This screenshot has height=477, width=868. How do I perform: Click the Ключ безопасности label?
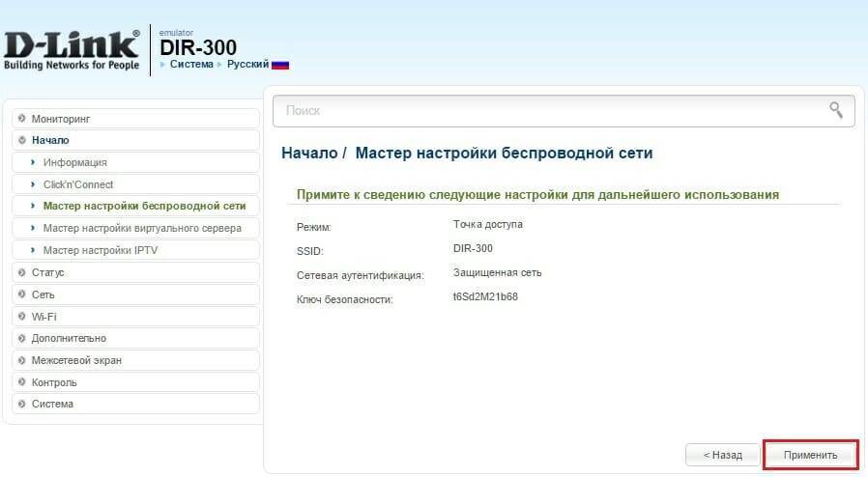(344, 299)
